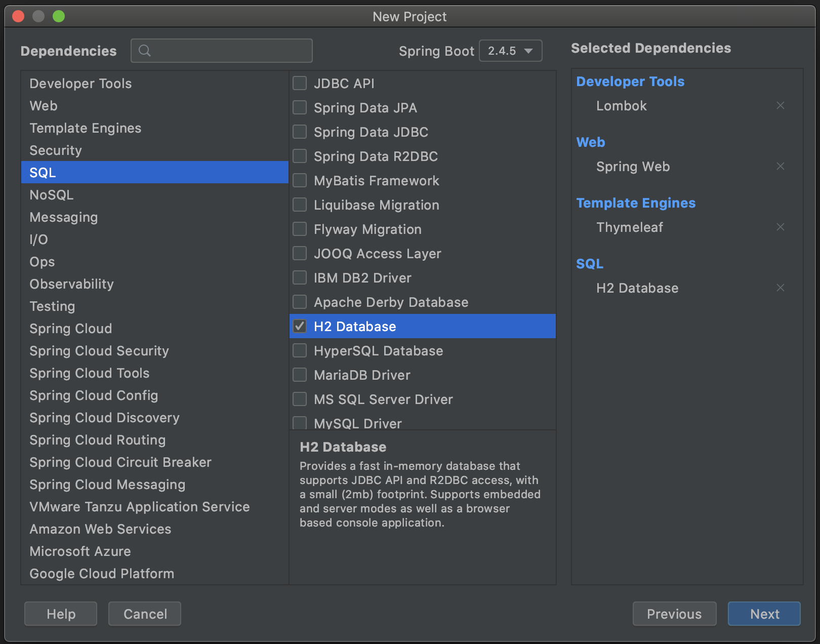This screenshot has width=820, height=644.
Task: Click the Help button
Action: tap(61, 614)
